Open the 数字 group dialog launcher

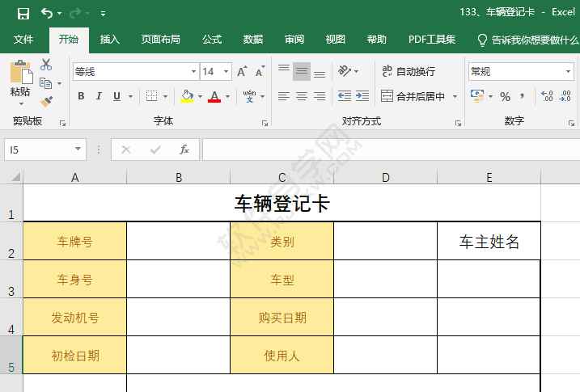pyautogui.click(x=571, y=123)
